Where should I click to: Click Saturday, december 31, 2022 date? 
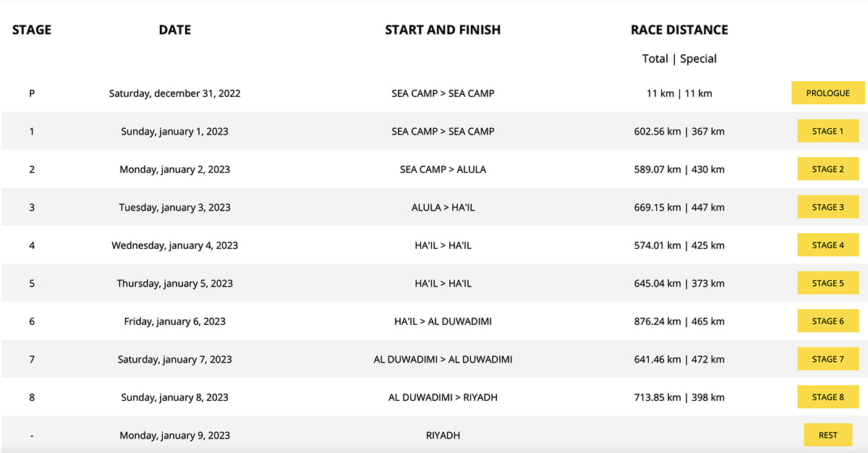click(175, 93)
